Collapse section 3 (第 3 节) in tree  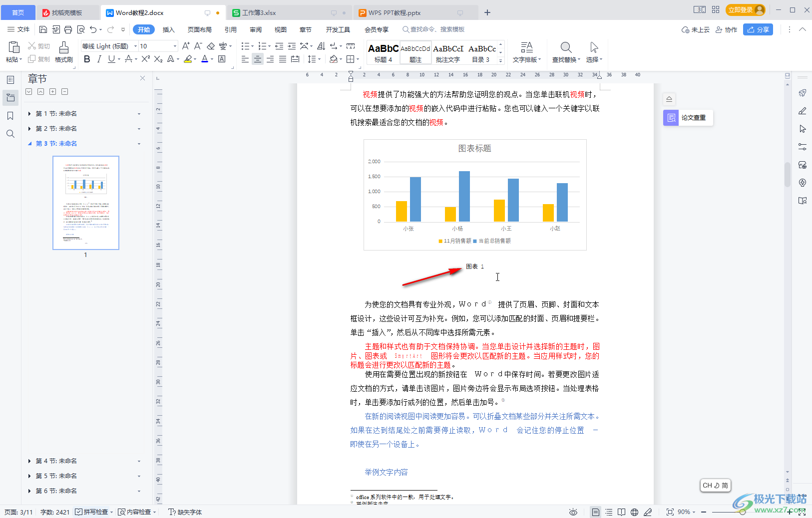29,144
